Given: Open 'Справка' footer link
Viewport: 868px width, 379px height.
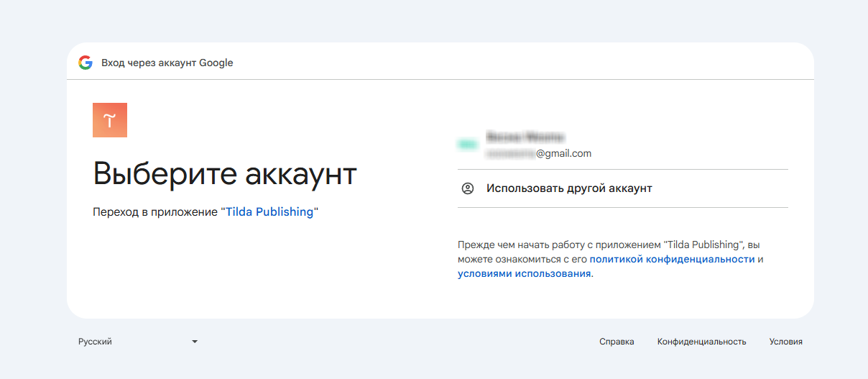Looking at the screenshot, I should [x=617, y=342].
